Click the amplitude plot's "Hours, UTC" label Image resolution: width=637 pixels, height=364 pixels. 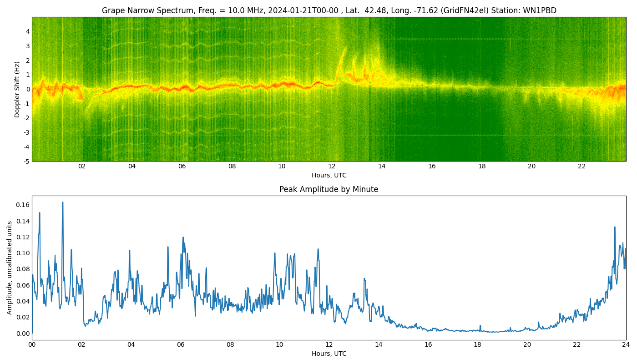pyautogui.click(x=329, y=354)
